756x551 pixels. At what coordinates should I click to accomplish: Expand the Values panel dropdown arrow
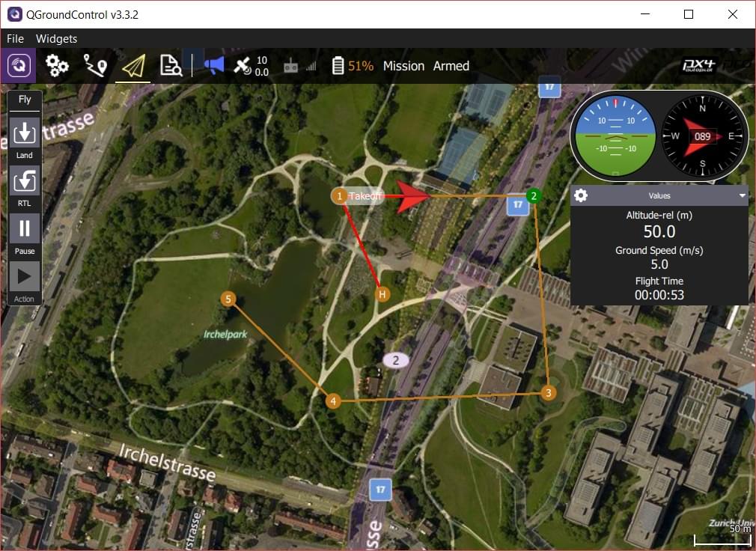742,195
